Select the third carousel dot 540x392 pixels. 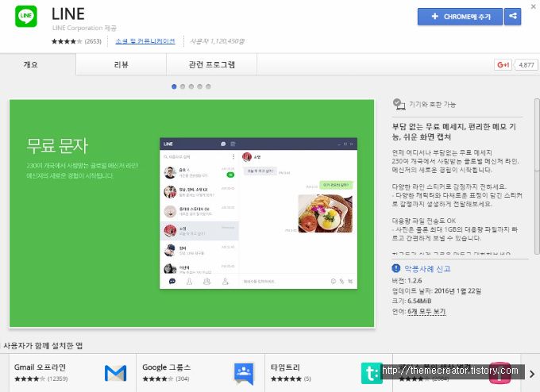click(x=191, y=86)
